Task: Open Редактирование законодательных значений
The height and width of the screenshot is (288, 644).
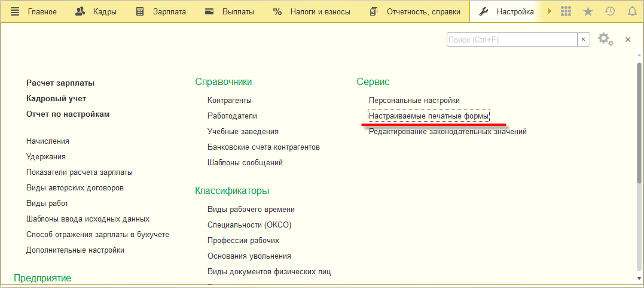Action: point(448,132)
